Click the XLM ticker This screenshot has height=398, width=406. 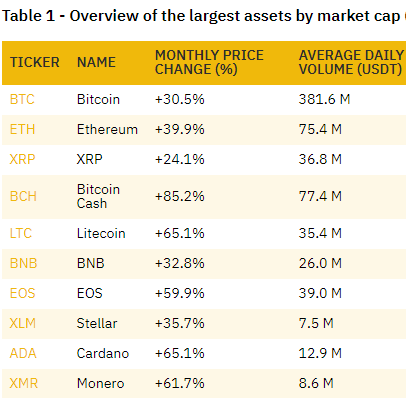(x=23, y=323)
